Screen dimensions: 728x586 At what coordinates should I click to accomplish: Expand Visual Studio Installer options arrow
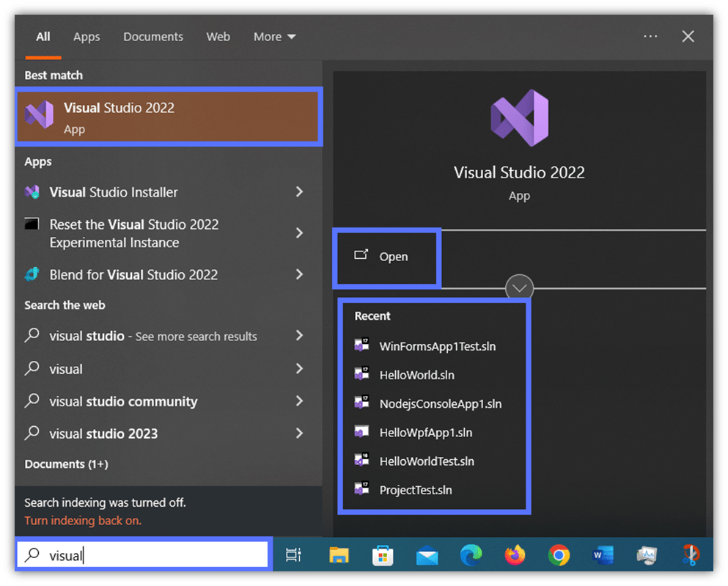click(x=299, y=191)
